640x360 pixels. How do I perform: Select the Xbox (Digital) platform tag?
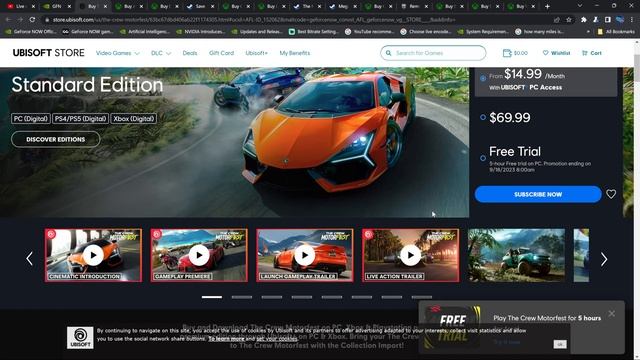click(x=134, y=119)
